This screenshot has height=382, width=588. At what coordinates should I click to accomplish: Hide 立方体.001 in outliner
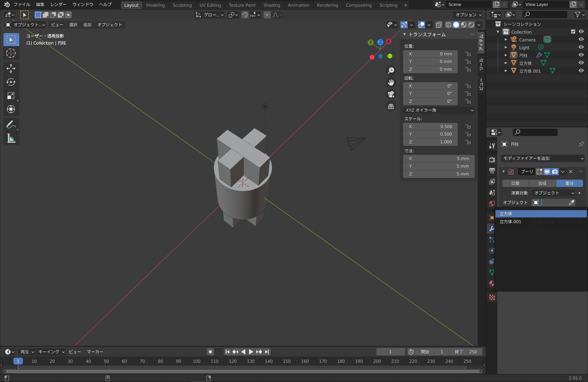click(581, 71)
